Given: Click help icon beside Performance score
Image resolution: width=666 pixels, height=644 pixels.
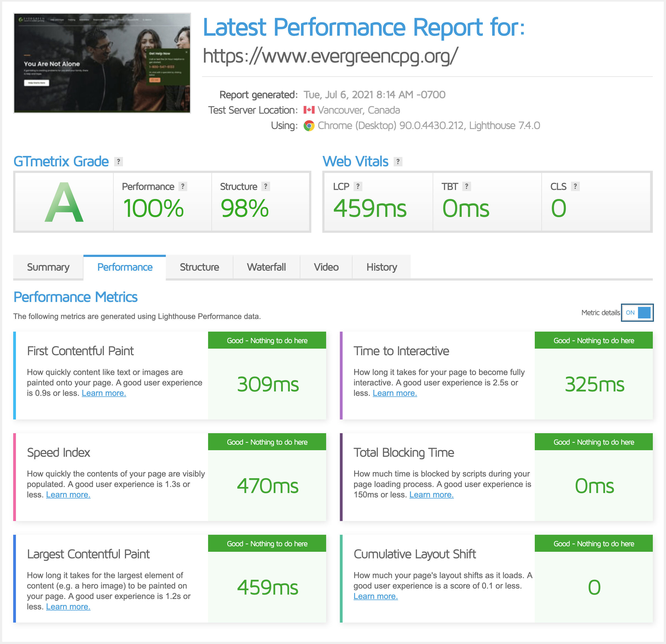Looking at the screenshot, I should coord(183,187).
